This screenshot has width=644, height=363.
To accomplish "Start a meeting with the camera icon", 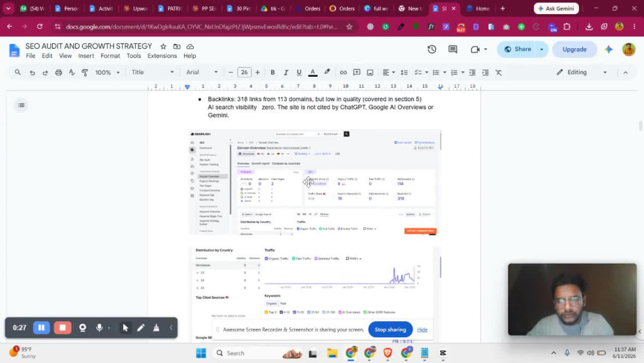I will pos(475,50).
